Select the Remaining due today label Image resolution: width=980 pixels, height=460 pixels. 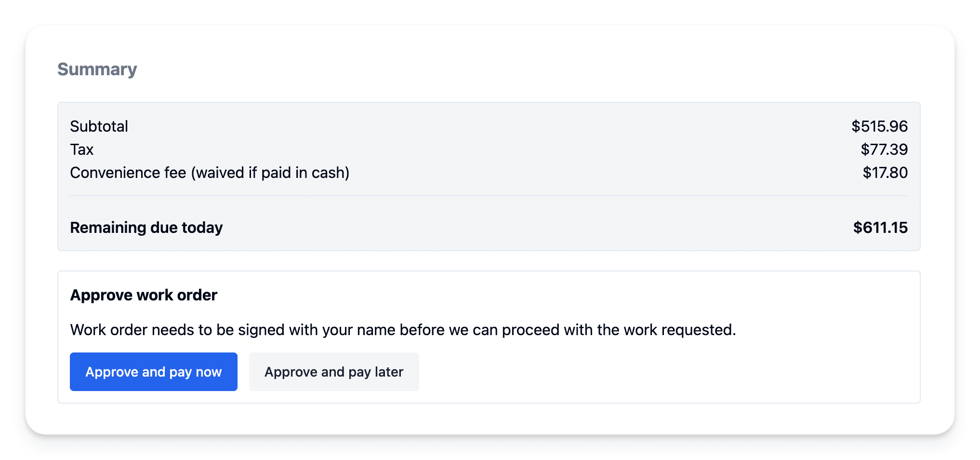tap(146, 228)
